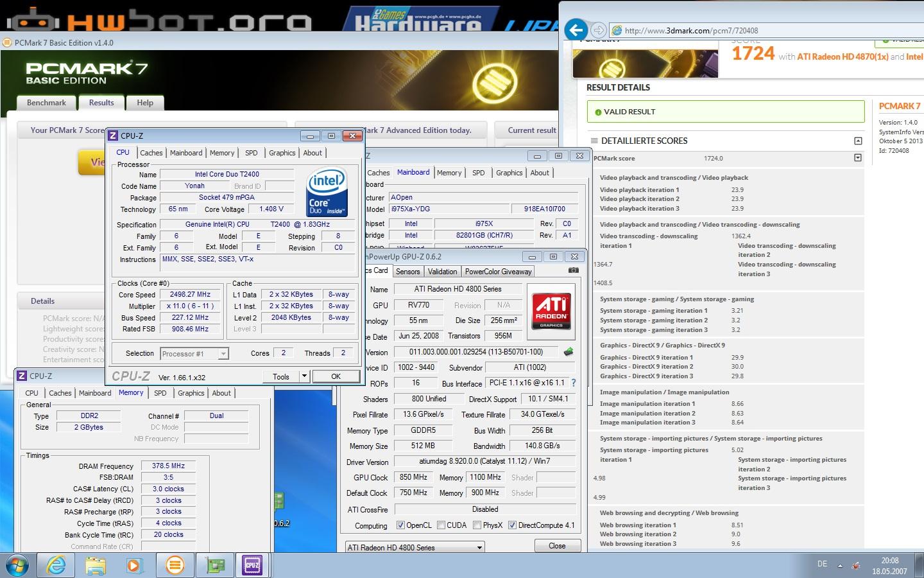Open Internet Explorer from the taskbar
924x578 pixels.
click(57, 565)
